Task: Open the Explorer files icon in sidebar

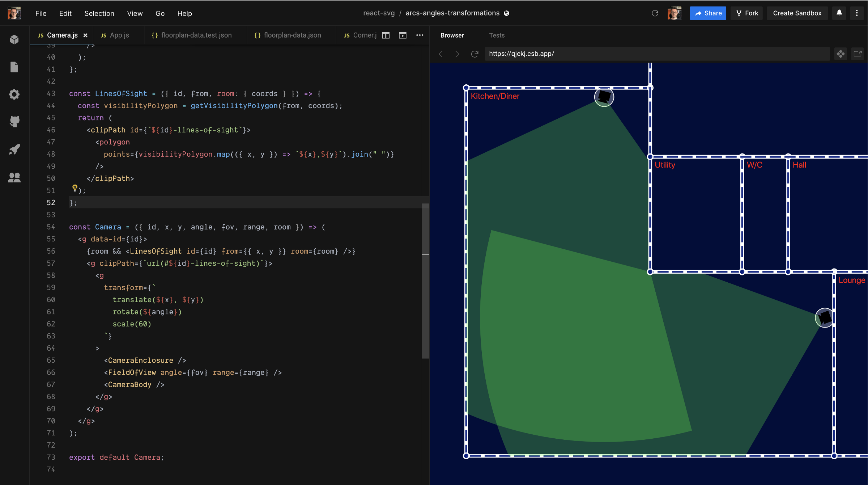Action: click(x=14, y=67)
